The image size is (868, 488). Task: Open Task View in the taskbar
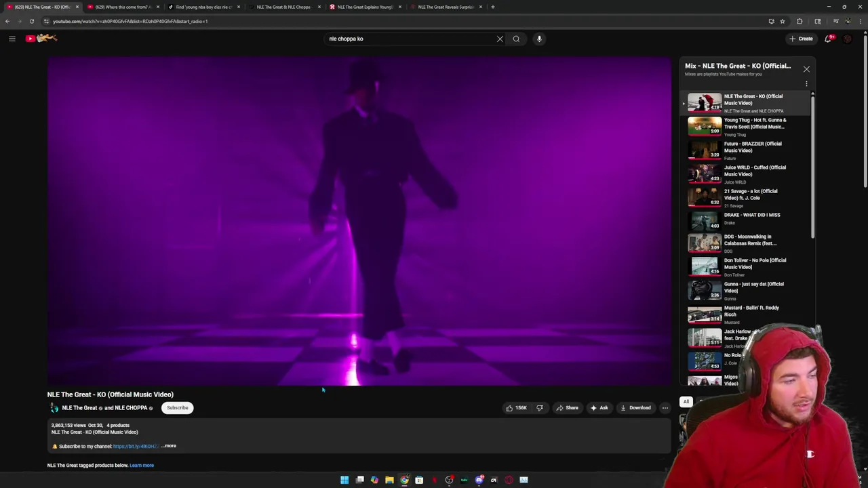[359, 480]
